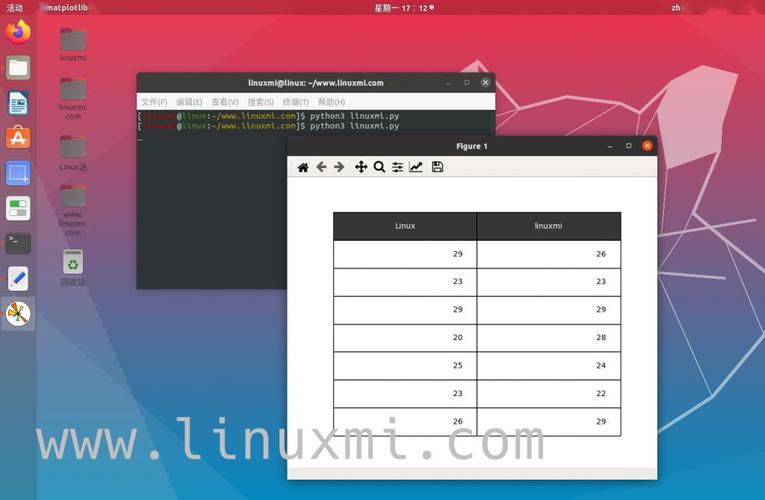Screen dimensions: 765x500
Task: Go forward to next view arrow
Action: coord(339,167)
